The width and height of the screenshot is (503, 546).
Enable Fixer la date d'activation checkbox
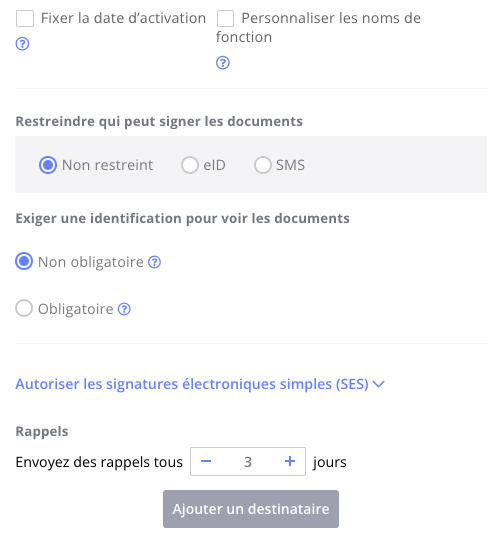click(x=25, y=18)
